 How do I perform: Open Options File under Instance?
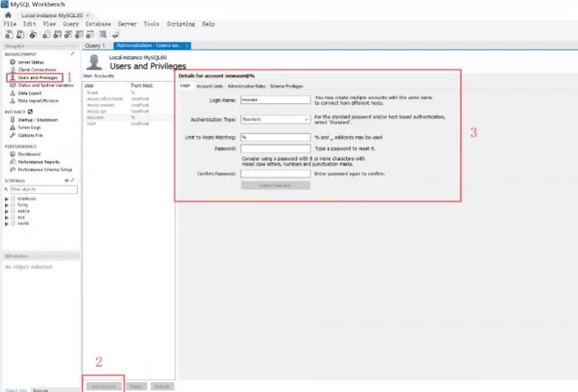tap(31, 135)
